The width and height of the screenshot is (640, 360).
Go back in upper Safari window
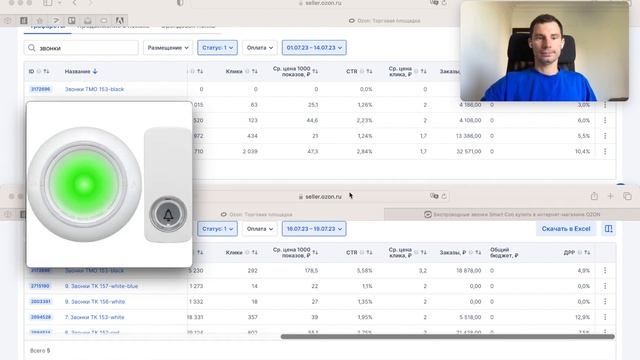(x=75, y=3)
